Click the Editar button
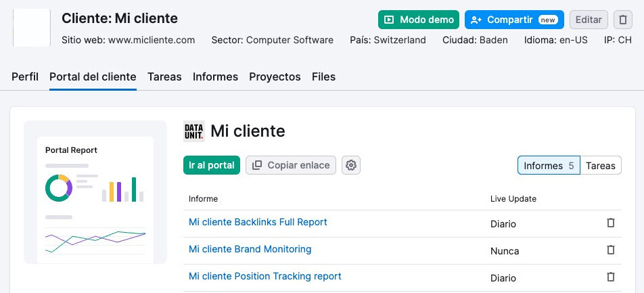The height and width of the screenshot is (293, 644). point(589,20)
